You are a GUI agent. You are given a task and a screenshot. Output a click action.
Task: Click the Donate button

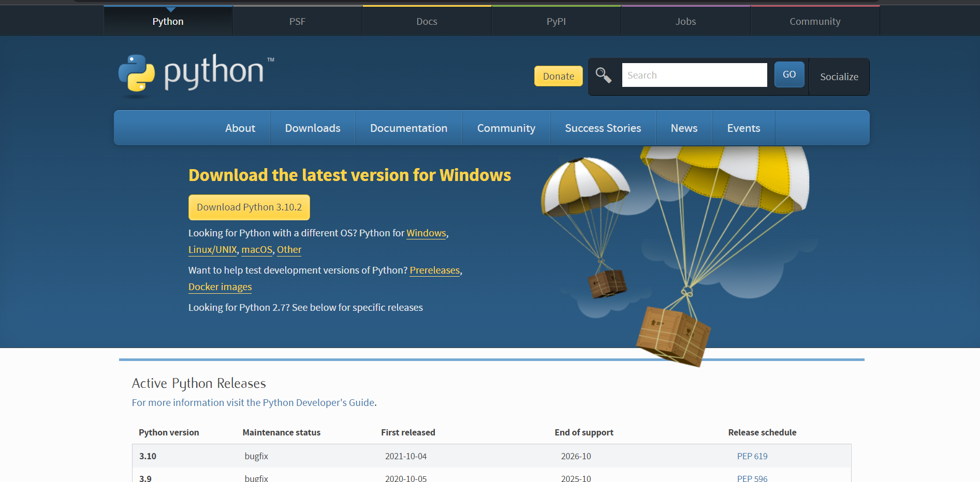558,76
